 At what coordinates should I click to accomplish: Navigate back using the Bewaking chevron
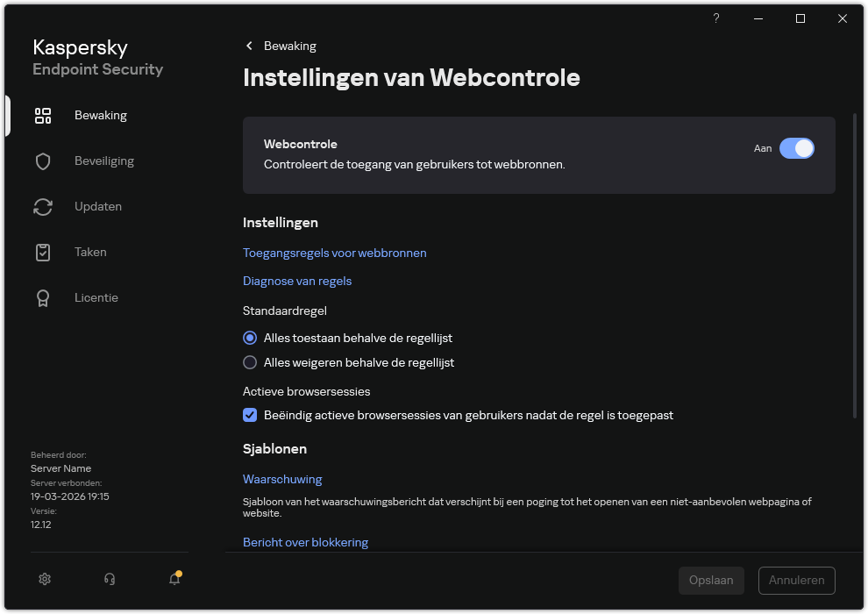[x=249, y=45]
